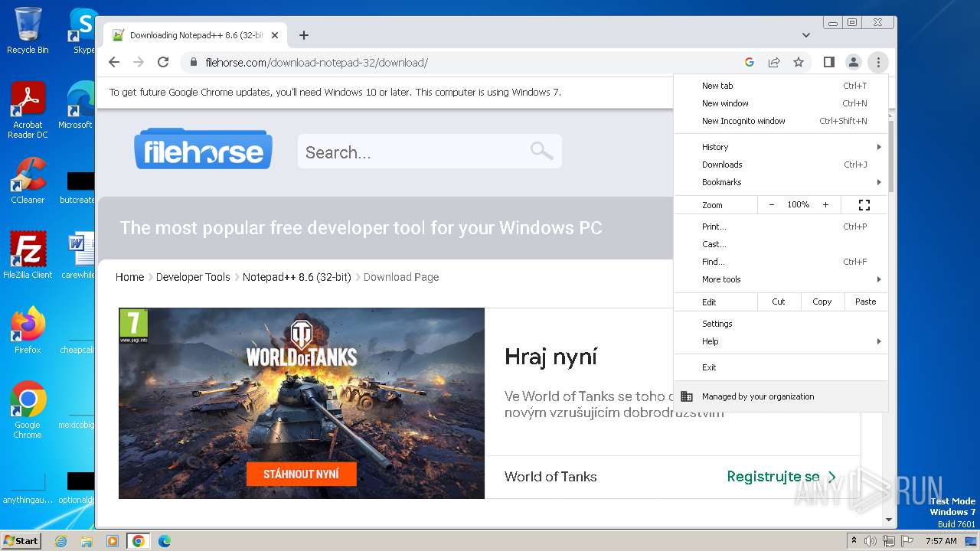This screenshot has height=551, width=980.
Task: Click the volume speaker tray icon
Action: (x=871, y=541)
